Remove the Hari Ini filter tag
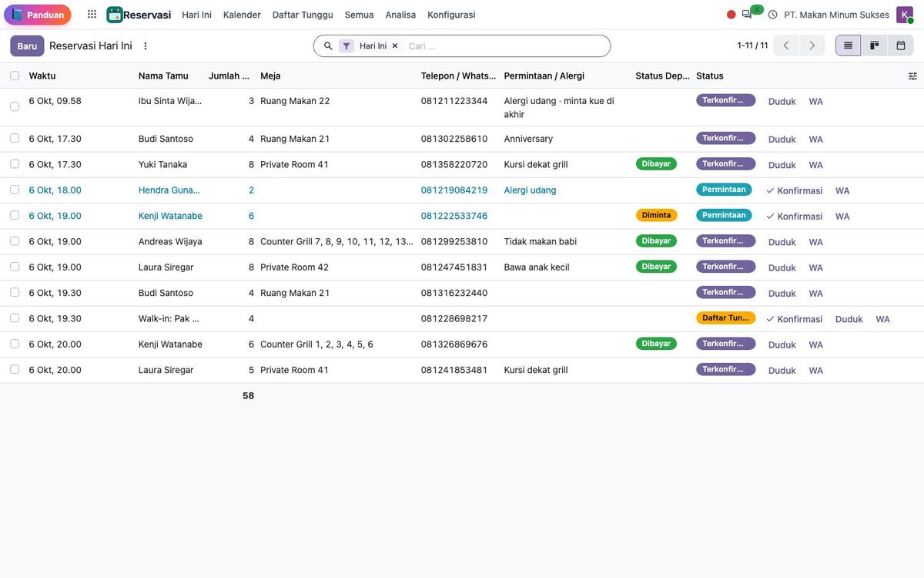This screenshot has width=924, height=578. point(395,45)
